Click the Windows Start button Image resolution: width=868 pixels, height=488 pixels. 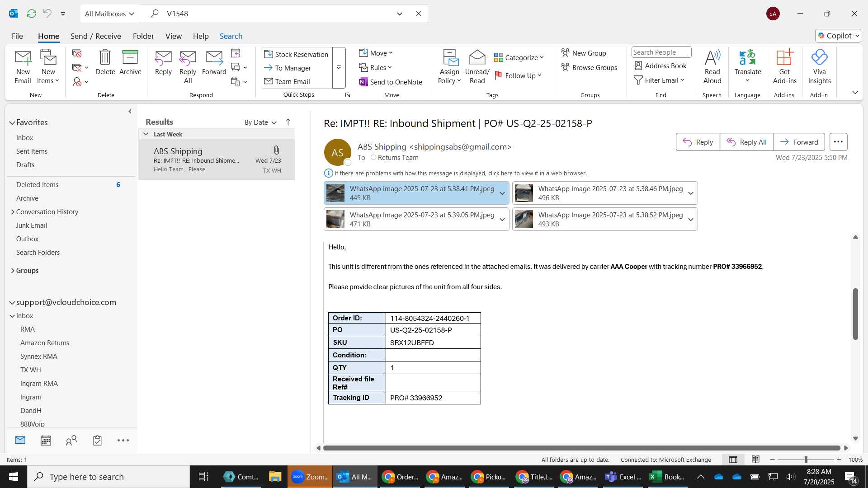pos(13,477)
